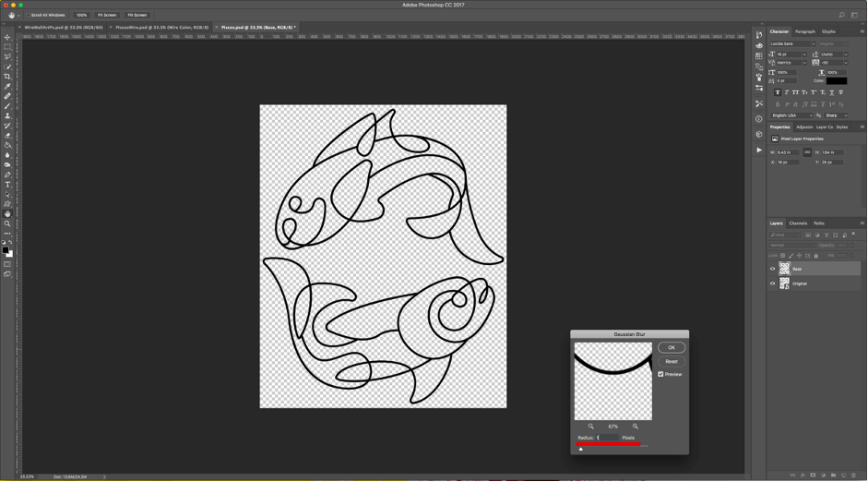The width and height of the screenshot is (868, 482).
Task: Click Reset in Gaussian Blur dialog
Action: point(672,361)
